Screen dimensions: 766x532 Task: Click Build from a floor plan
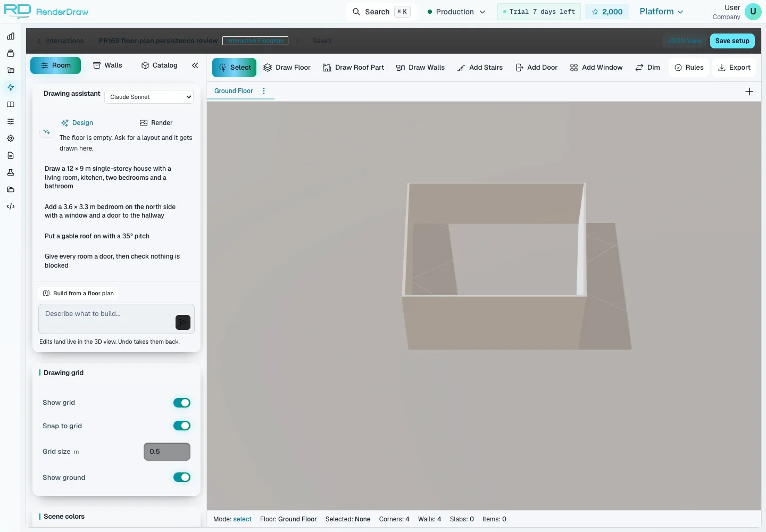point(78,293)
